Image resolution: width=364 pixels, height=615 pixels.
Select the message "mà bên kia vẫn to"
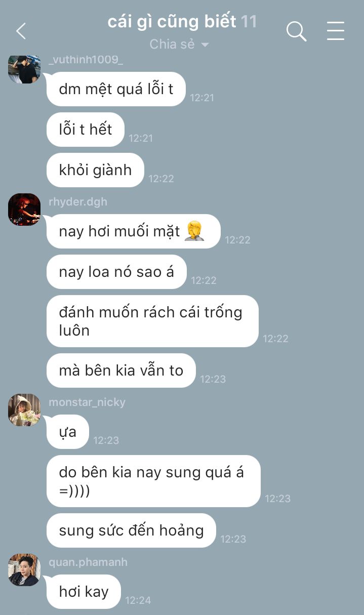(121, 371)
